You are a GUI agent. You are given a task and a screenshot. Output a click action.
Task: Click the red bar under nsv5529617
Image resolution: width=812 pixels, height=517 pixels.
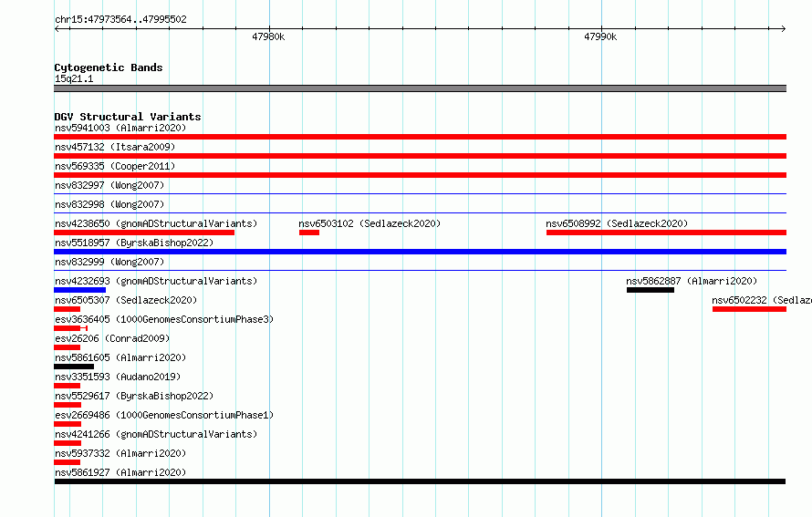[x=68, y=405]
